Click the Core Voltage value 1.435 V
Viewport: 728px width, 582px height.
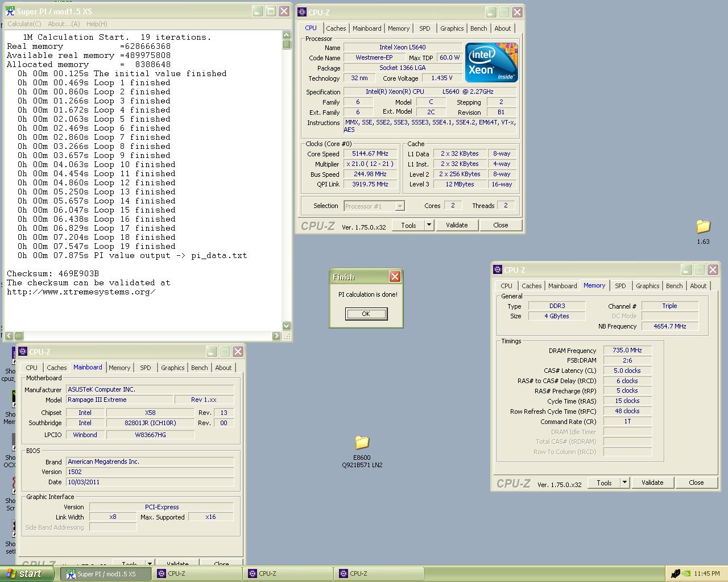[441, 78]
